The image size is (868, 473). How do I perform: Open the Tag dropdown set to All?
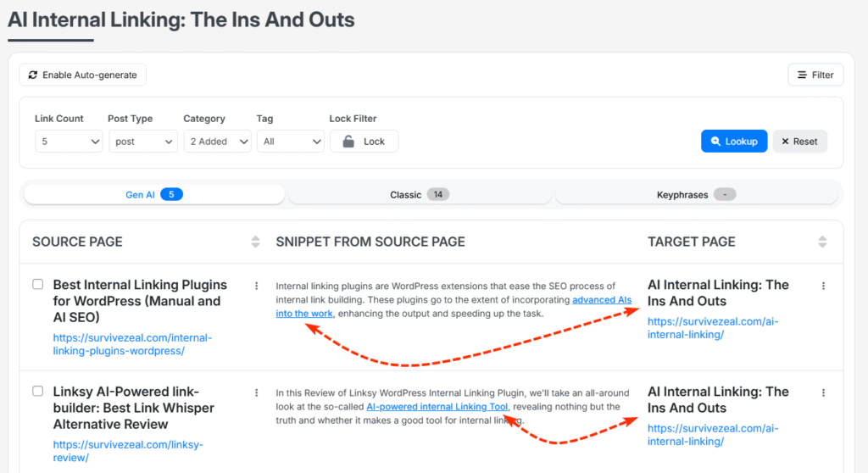[291, 142]
